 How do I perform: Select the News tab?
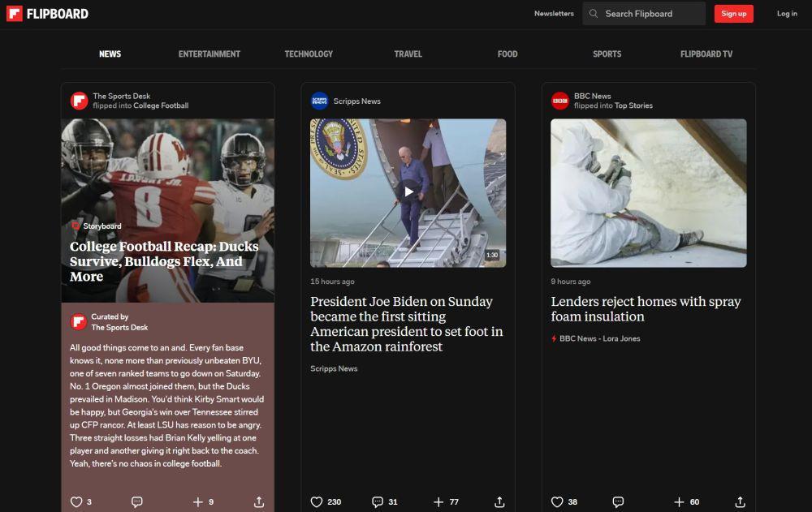coord(110,54)
